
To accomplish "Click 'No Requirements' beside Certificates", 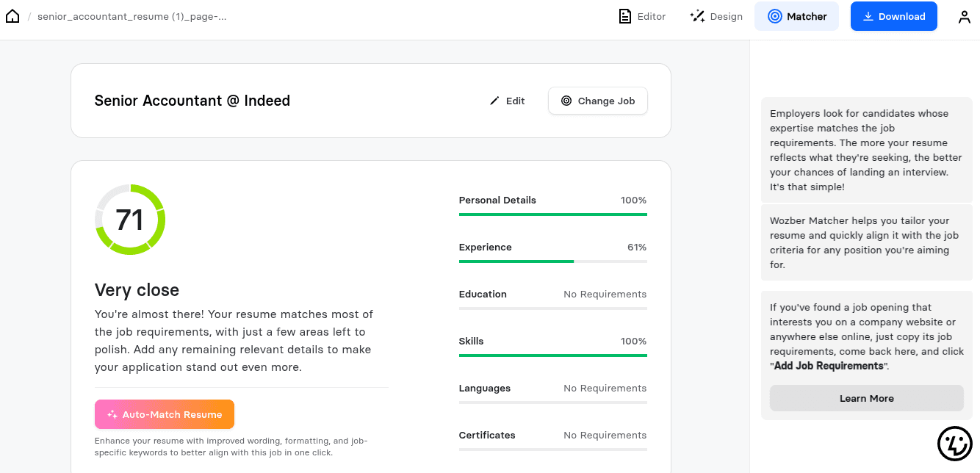I will click(605, 435).
